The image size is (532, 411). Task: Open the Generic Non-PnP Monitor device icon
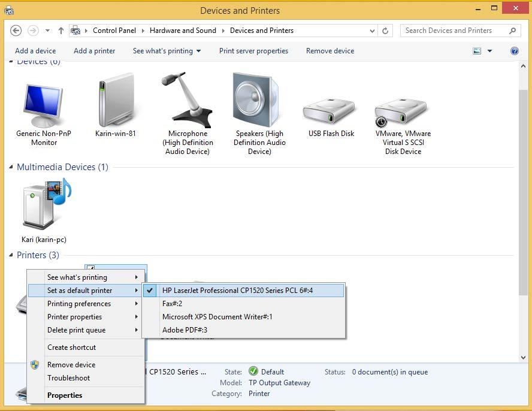43,106
